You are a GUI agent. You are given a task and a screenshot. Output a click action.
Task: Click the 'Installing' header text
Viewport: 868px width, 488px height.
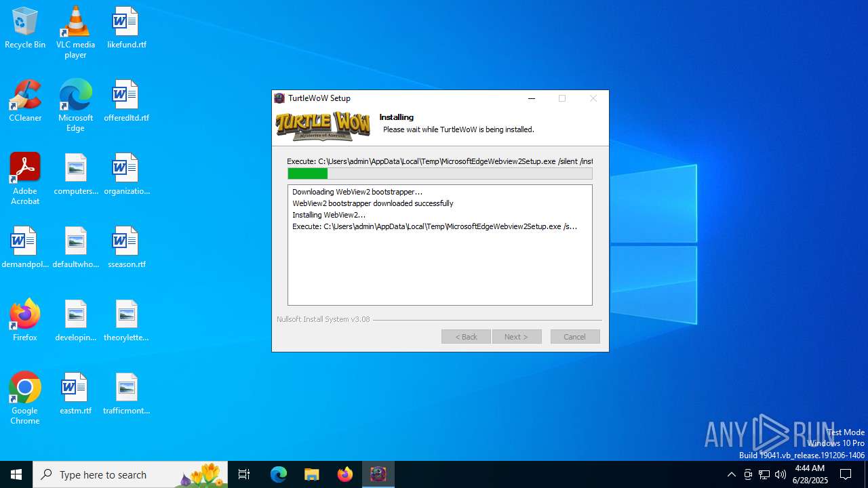[397, 117]
